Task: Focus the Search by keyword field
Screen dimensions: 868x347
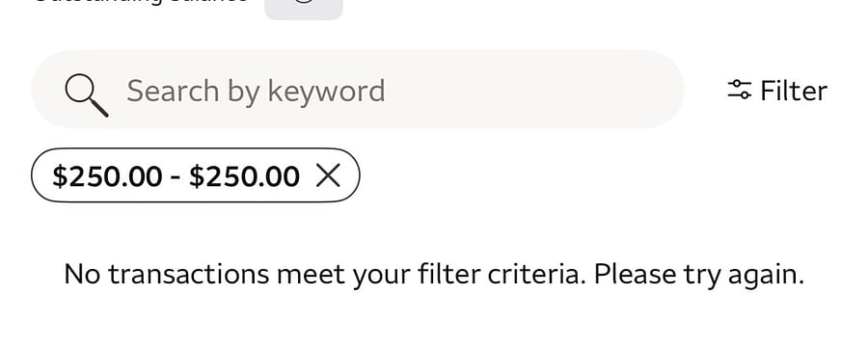Action: point(358,89)
